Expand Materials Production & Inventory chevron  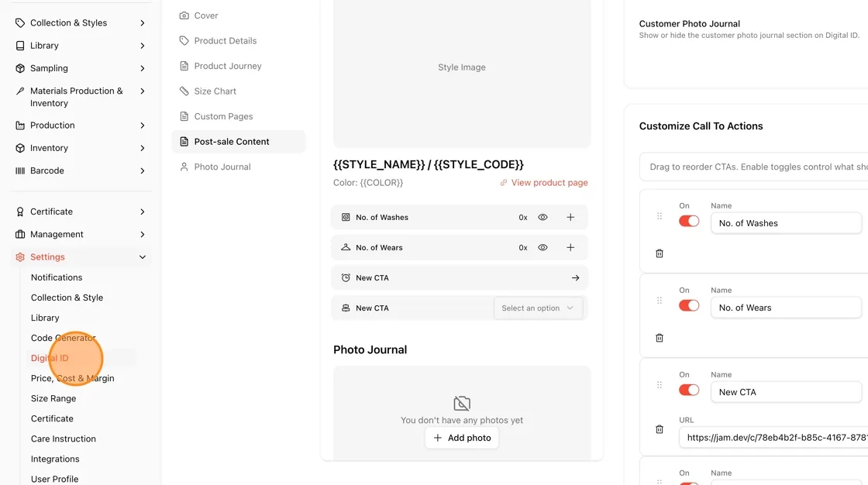(x=143, y=91)
